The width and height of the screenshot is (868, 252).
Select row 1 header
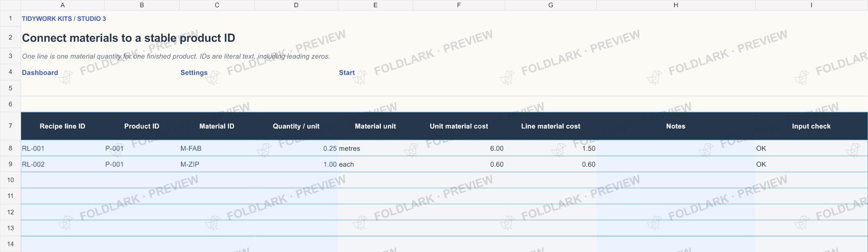click(10, 19)
